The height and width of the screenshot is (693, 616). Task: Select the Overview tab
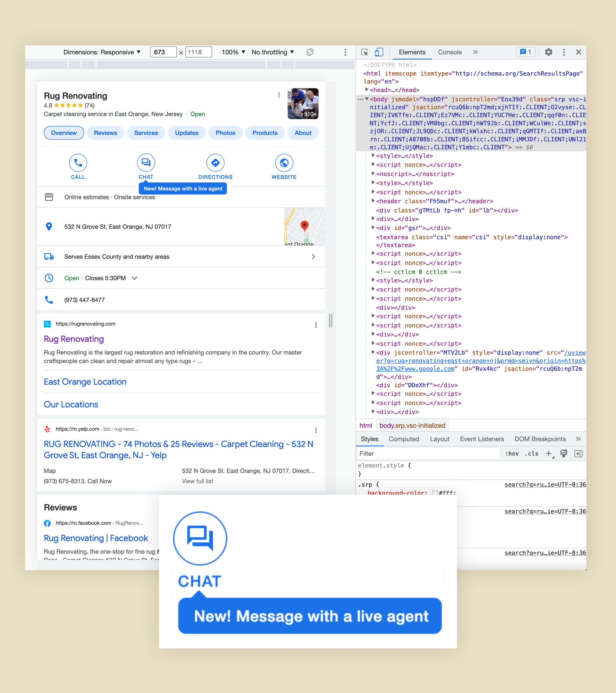coord(64,133)
